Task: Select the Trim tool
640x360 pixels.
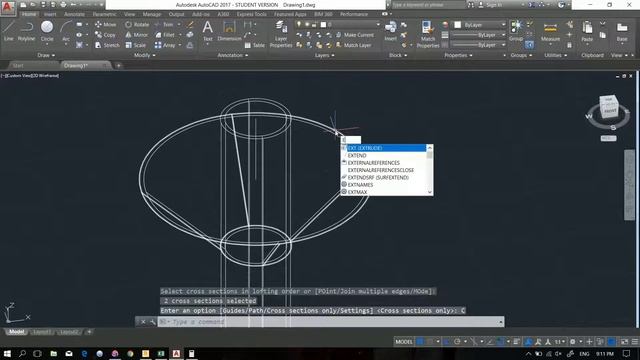Action: coord(164,24)
